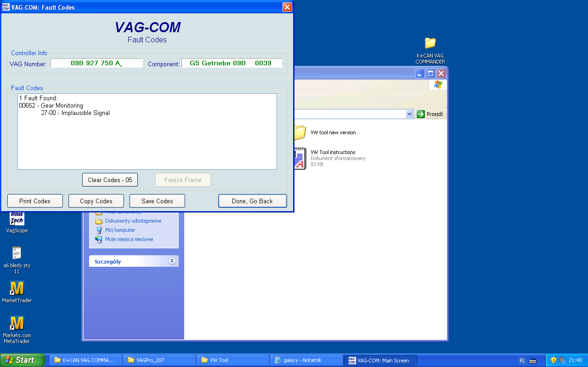Click the VAG Number field

96,63
